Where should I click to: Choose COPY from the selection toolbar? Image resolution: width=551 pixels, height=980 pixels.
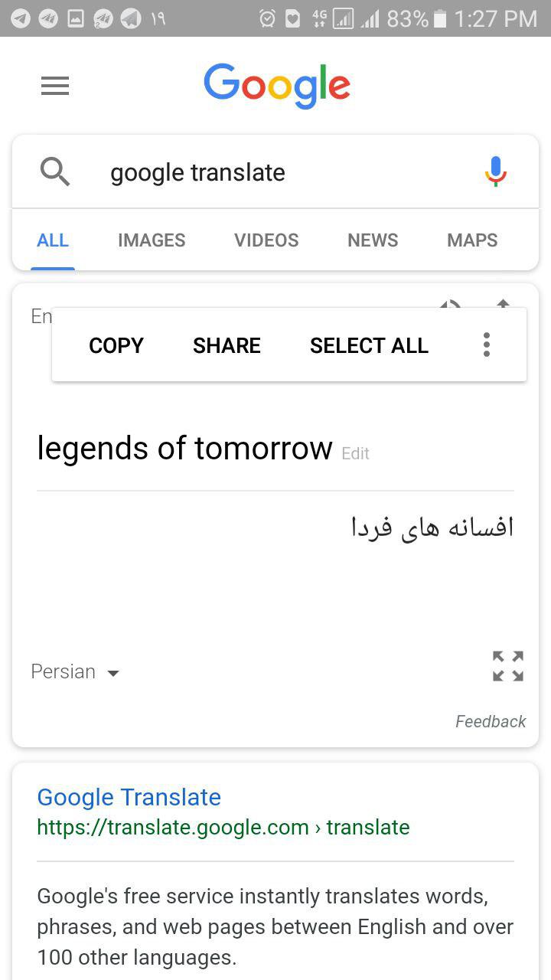click(x=116, y=346)
